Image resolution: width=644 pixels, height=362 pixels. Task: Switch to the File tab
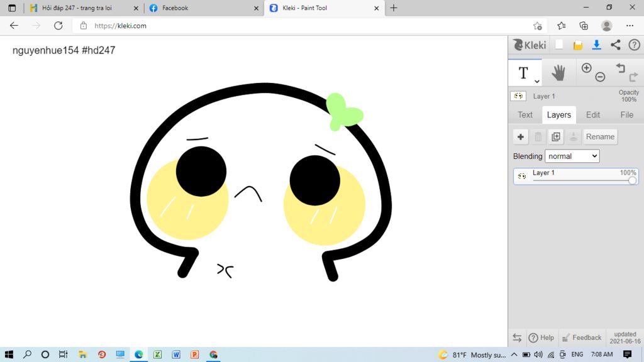[x=627, y=115]
